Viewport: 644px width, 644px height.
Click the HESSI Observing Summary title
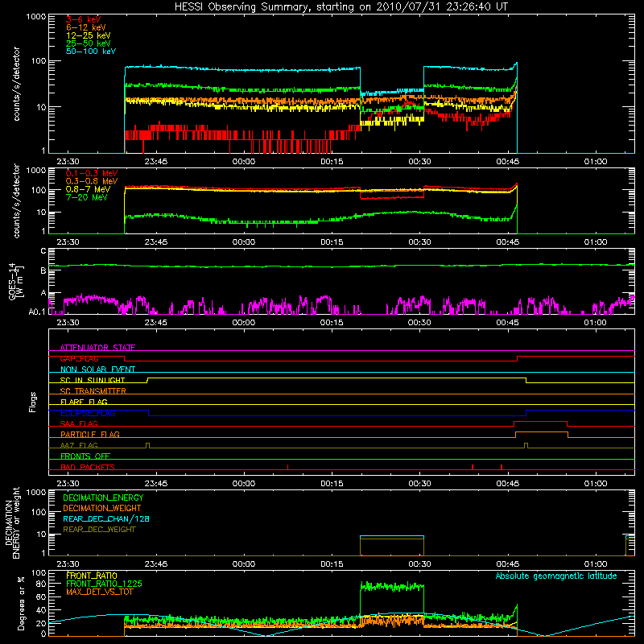point(341,7)
